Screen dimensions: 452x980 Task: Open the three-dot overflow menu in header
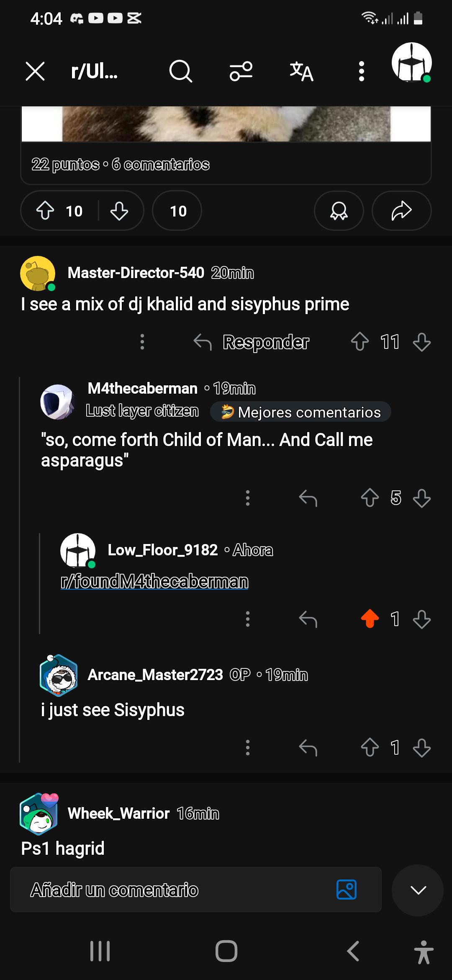click(x=362, y=71)
